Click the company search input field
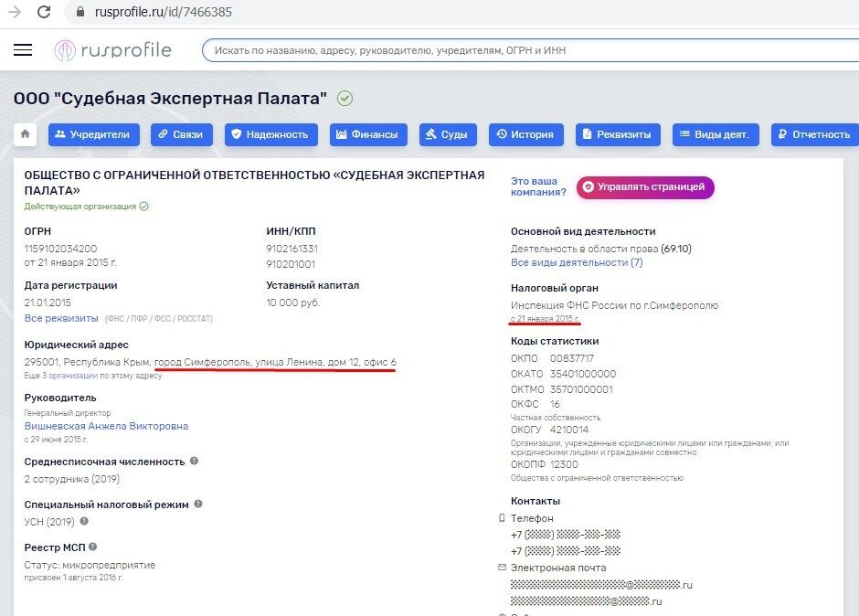The image size is (859, 616). click(530, 50)
